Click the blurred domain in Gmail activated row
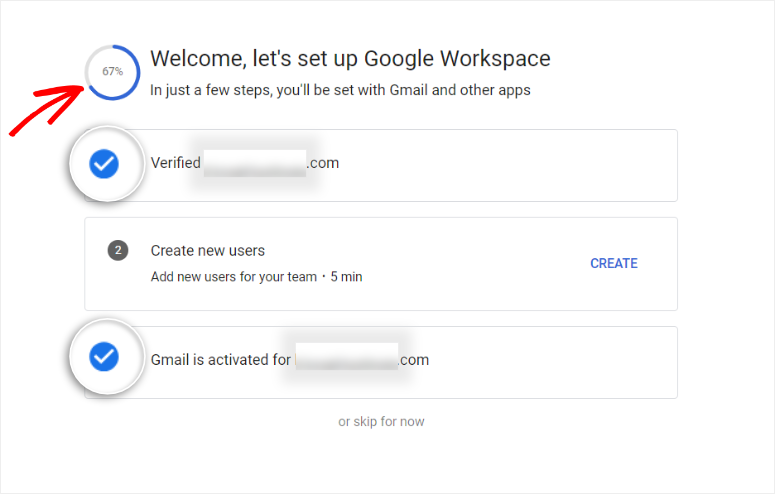This screenshot has width=775, height=494. tap(347, 357)
